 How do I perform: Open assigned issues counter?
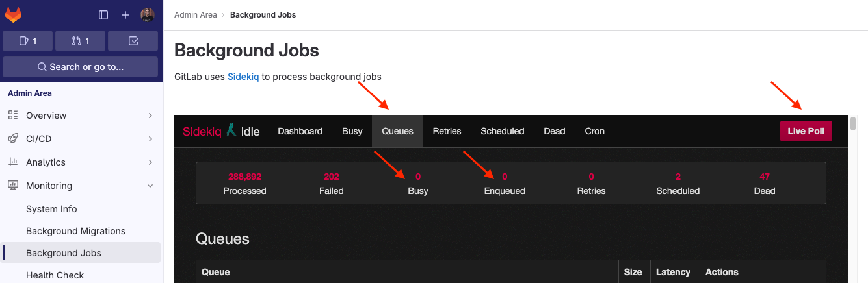[x=27, y=41]
